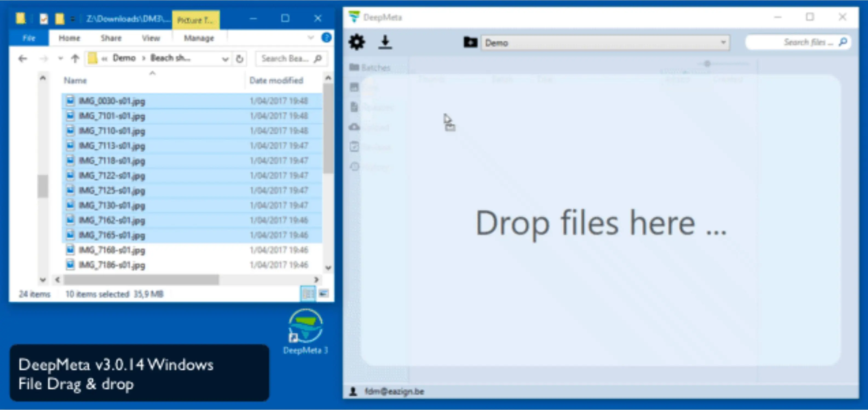Screen dimensions: 868x410
Task: Open the Manage ribbon tab
Action: pos(199,38)
